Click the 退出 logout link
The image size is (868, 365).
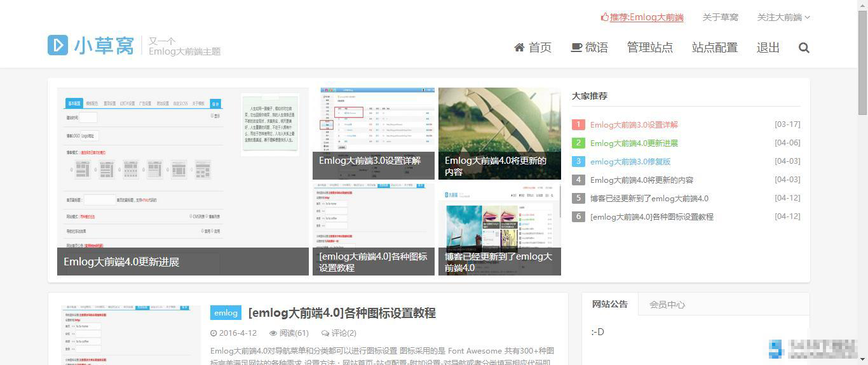(x=768, y=48)
